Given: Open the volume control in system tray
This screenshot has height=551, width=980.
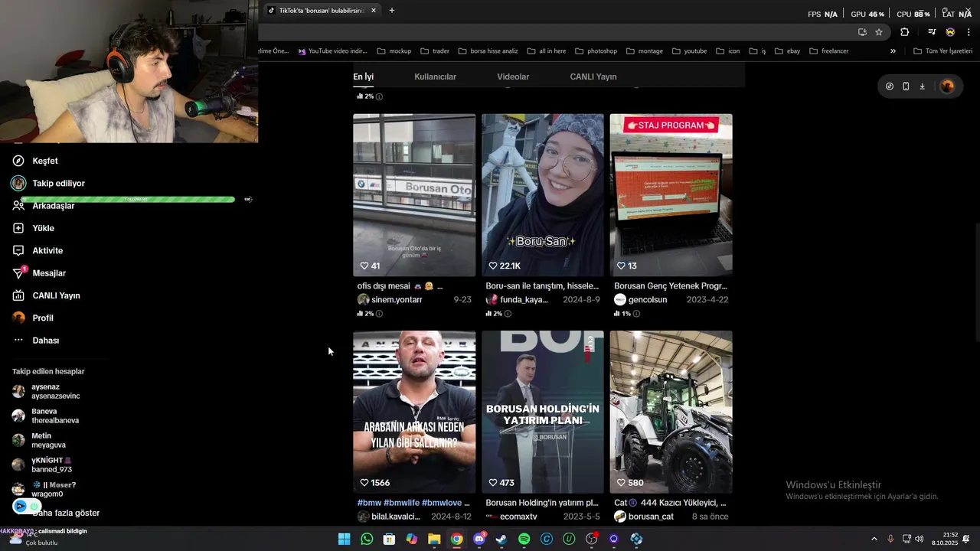Looking at the screenshot, I should (x=919, y=540).
